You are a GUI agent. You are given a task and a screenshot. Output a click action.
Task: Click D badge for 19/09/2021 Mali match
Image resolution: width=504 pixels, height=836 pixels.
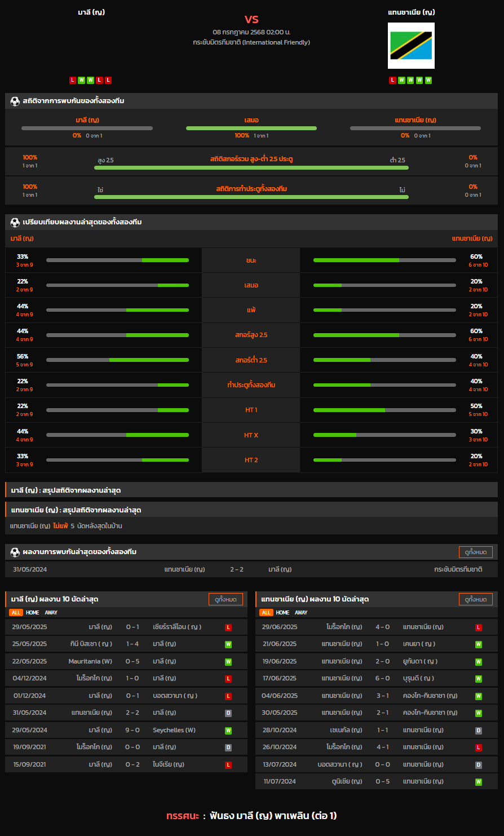[x=228, y=747]
